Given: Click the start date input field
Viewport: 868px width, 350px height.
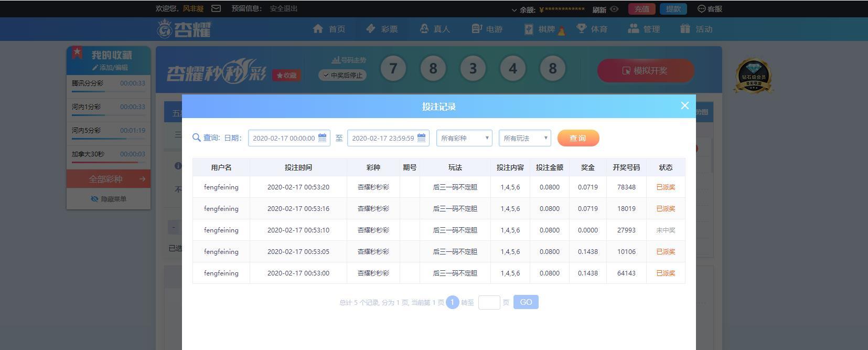Looking at the screenshot, I should click(289, 138).
